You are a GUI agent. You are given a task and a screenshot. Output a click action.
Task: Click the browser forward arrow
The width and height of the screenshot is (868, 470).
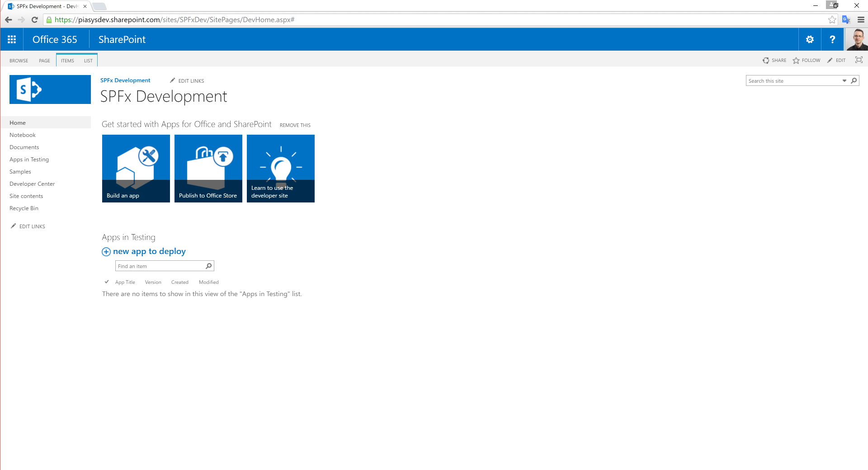(21, 19)
